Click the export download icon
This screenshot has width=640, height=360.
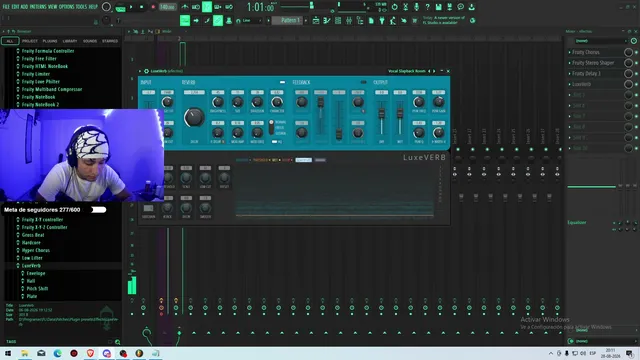point(471,7)
